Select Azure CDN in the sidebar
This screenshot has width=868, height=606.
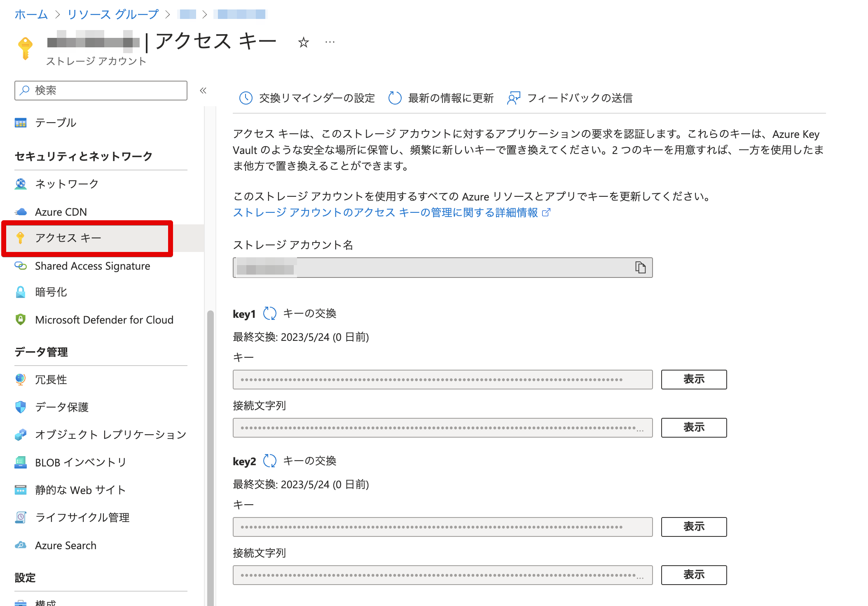click(x=61, y=212)
